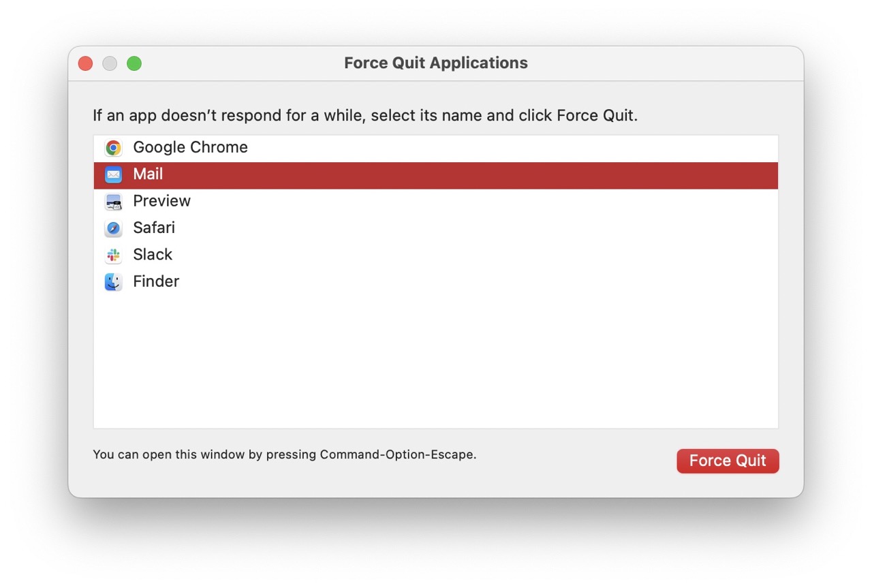Click the Force Quit Applications title bar
This screenshot has height=588, width=872.
[435, 63]
